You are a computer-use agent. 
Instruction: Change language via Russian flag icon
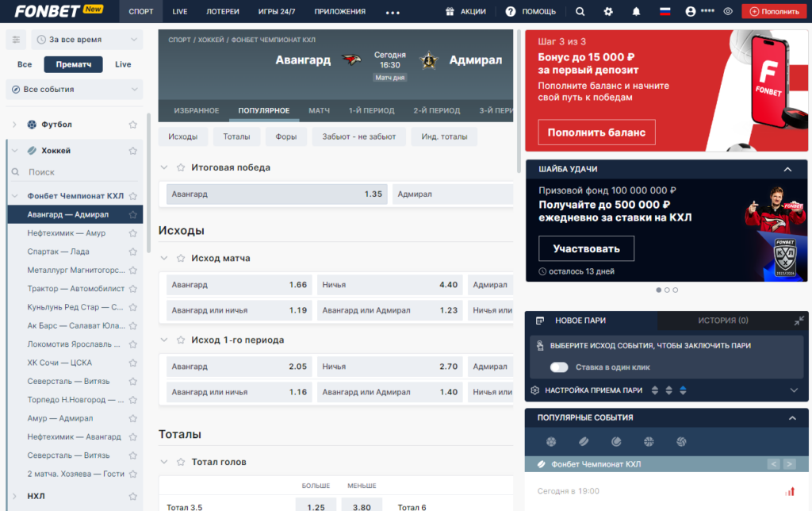(x=665, y=11)
